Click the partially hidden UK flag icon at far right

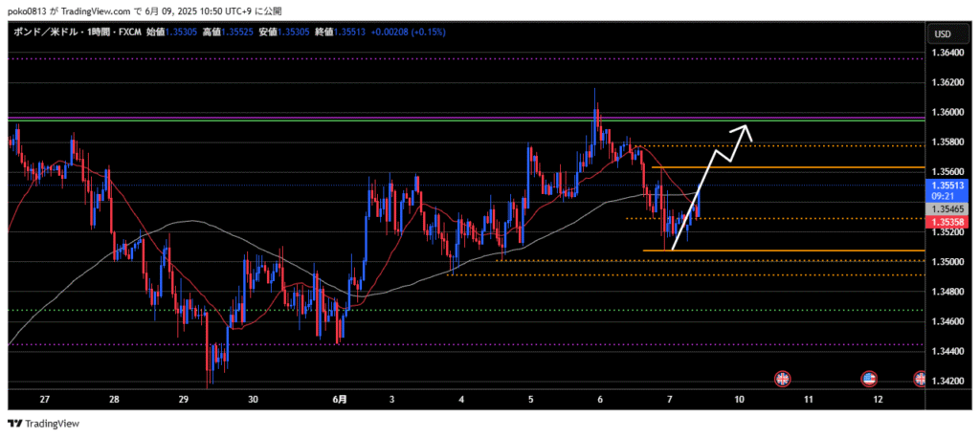click(921, 380)
